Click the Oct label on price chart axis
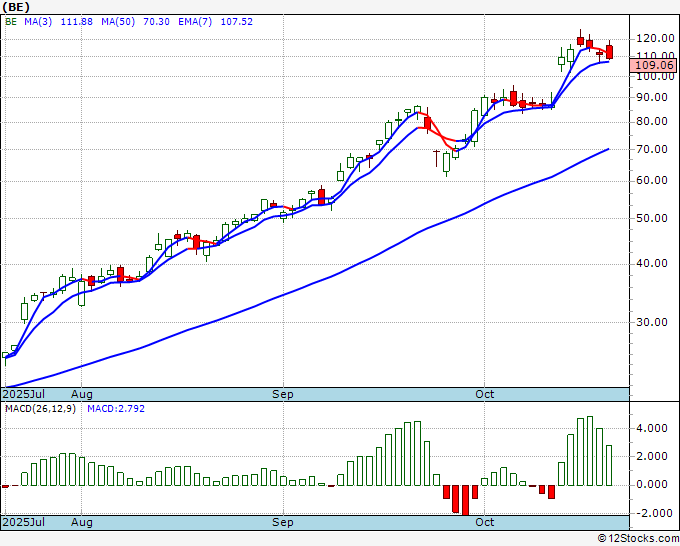Image resolution: width=680 pixels, height=546 pixels. click(x=484, y=394)
